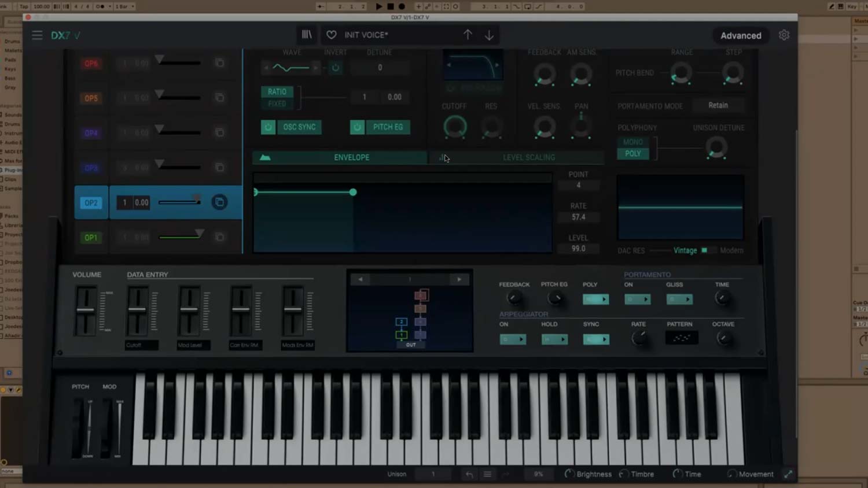Toggle the POLY switch on lower panel
Image resolution: width=868 pixels, height=488 pixels.
click(595, 299)
